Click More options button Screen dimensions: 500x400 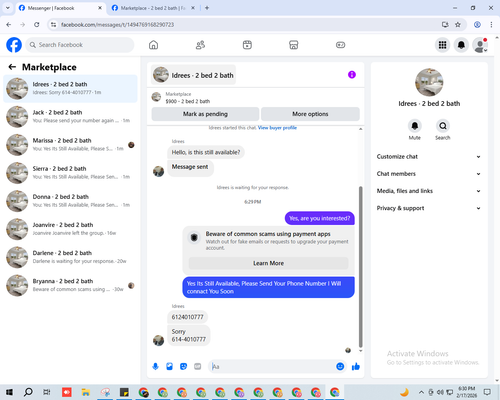click(x=310, y=114)
